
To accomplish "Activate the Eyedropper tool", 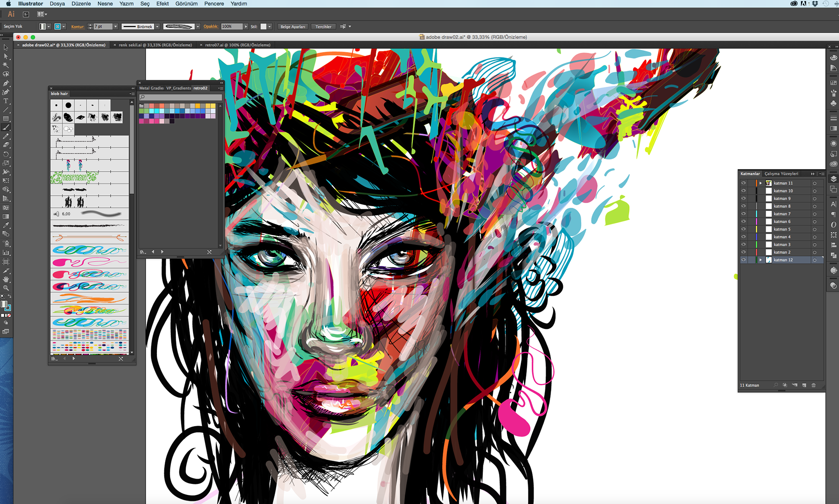I will [6, 225].
